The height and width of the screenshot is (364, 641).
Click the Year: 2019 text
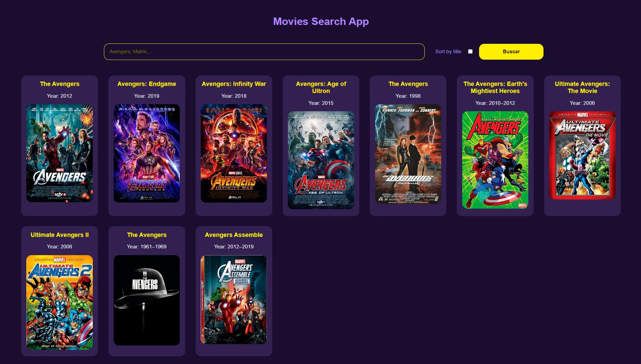[x=147, y=96]
